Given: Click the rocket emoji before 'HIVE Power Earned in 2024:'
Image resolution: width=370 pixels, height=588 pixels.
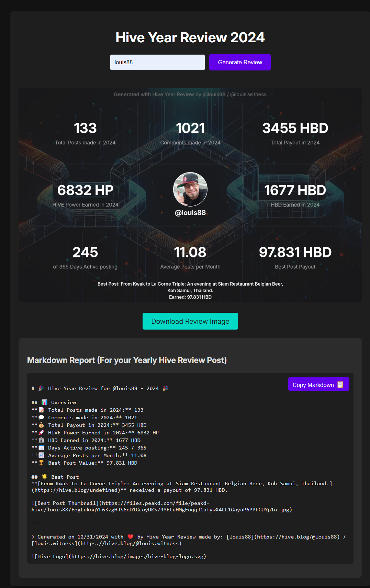Looking at the screenshot, I should coord(42,433).
